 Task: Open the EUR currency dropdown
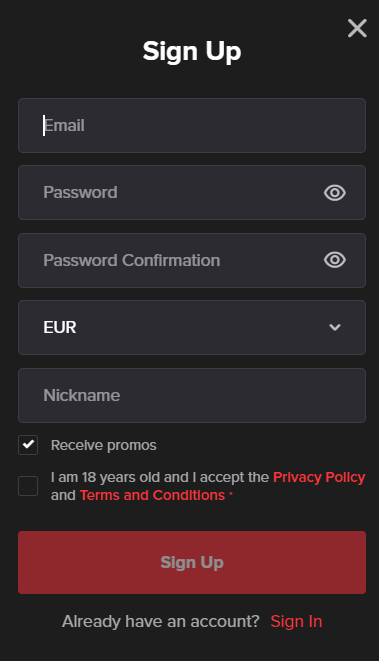[x=192, y=328]
